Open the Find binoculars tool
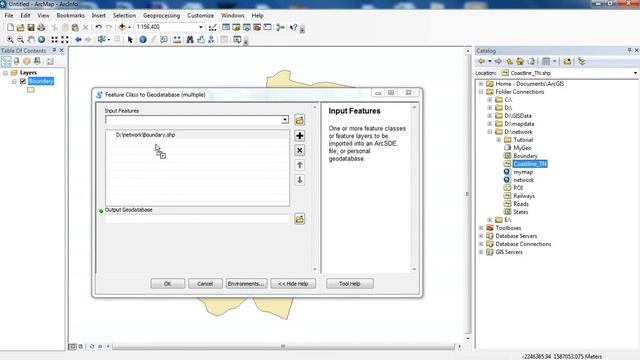The image size is (640, 360). [190, 40]
